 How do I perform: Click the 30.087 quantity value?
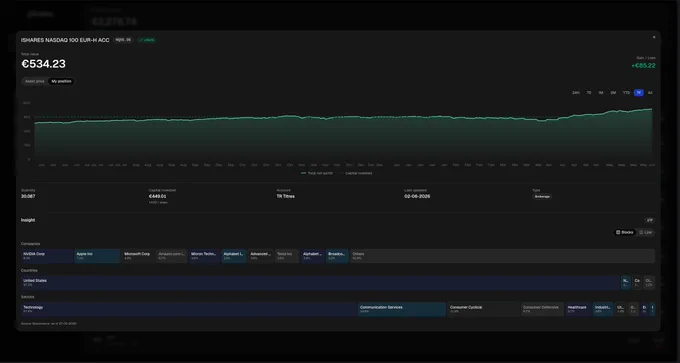coord(28,196)
